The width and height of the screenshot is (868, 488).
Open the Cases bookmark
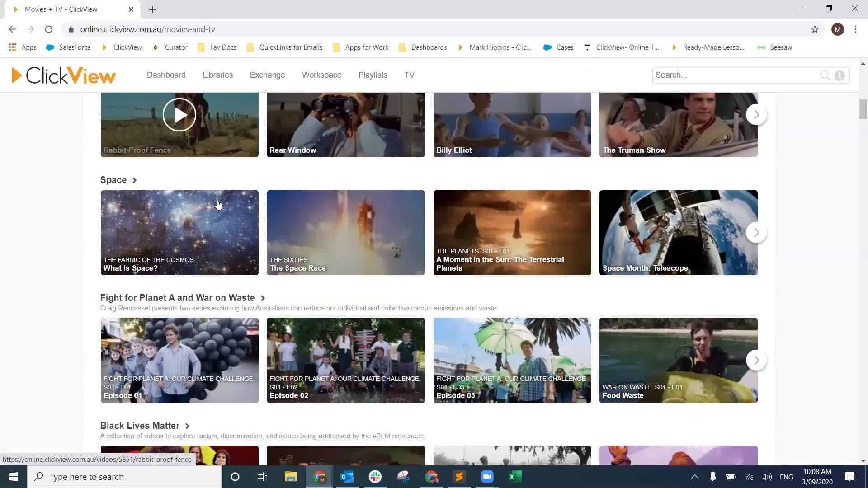click(x=558, y=47)
